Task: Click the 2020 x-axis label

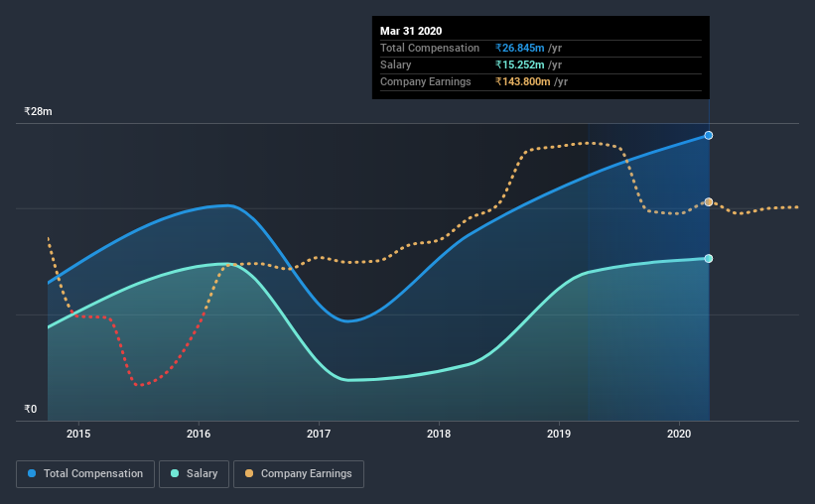Action: click(679, 434)
